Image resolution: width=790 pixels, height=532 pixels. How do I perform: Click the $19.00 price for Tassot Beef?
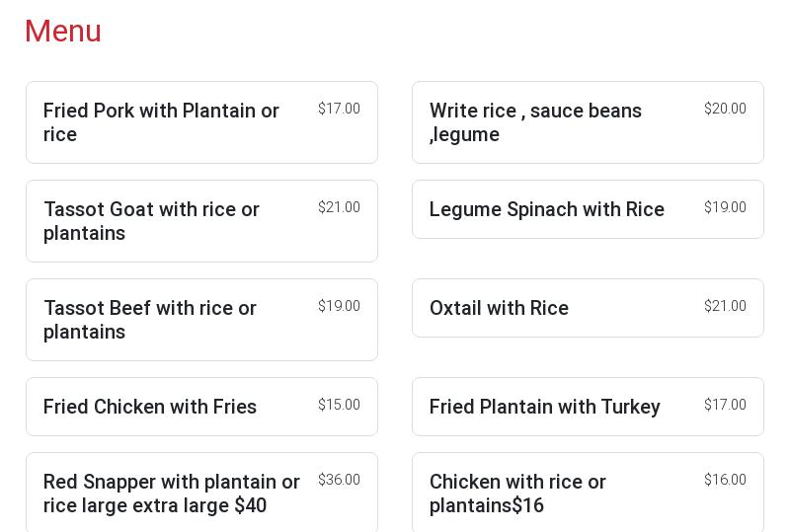(339, 306)
